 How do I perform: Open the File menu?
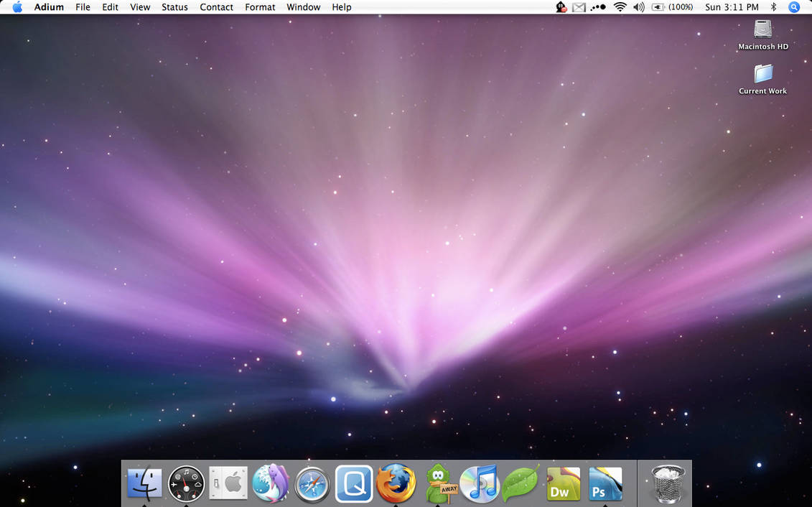(83, 7)
